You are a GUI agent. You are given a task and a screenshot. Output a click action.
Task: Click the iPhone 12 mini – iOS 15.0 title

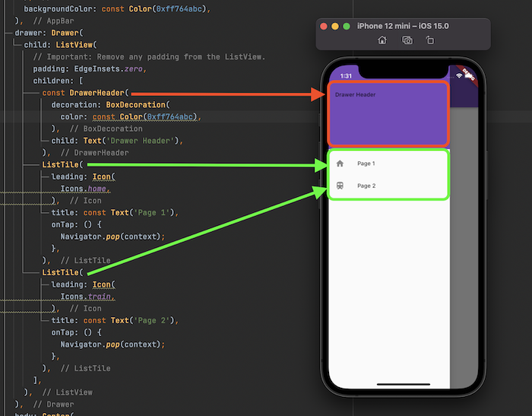[403, 26]
